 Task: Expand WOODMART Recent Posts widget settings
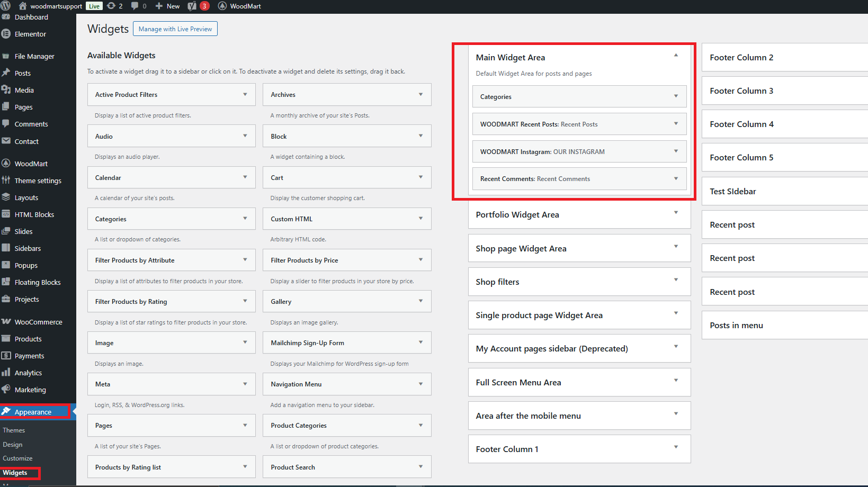tap(676, 124)
